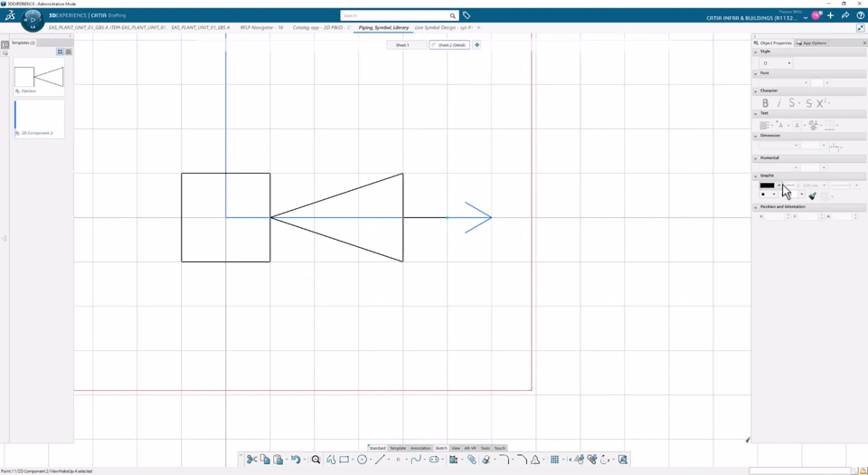Click the black graphic color swatch
Viewport: 868px width, 475px height.
tap(768, 185)
